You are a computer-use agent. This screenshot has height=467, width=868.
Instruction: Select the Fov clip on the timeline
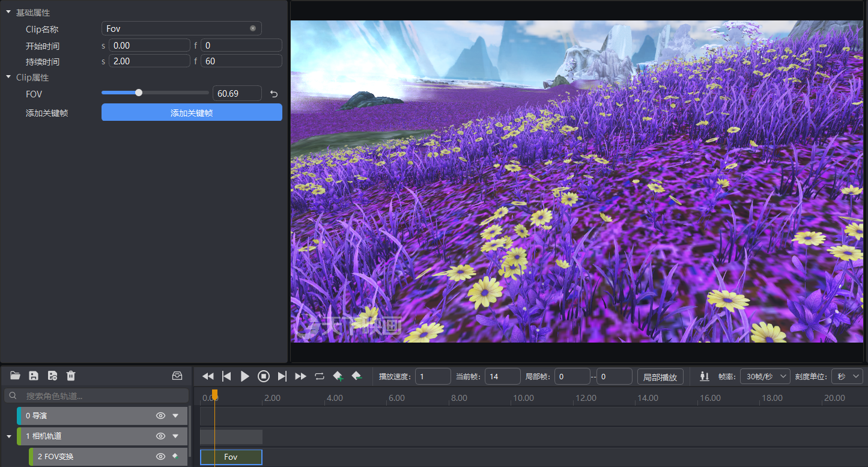[231, 457]
